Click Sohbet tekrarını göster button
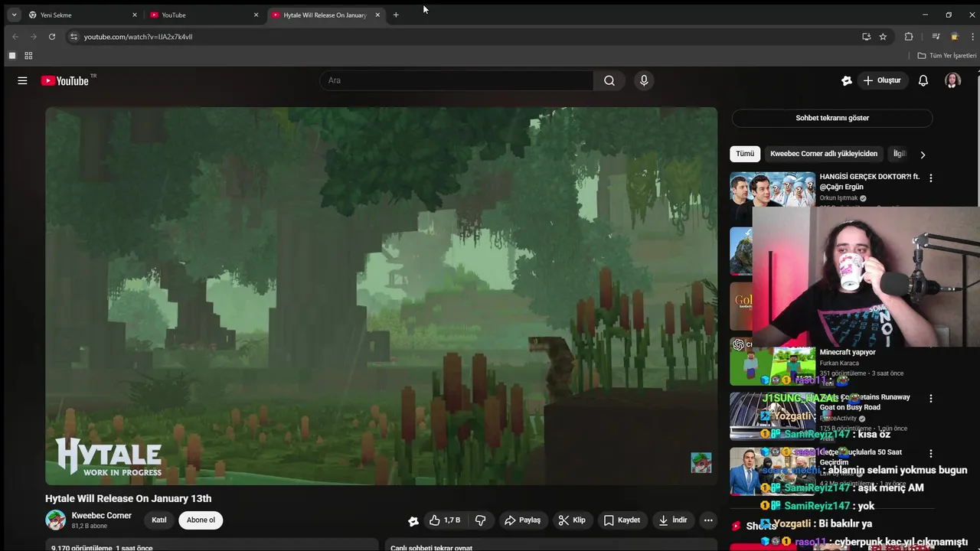This screenshot has width=980, height=551. (832, 118)
